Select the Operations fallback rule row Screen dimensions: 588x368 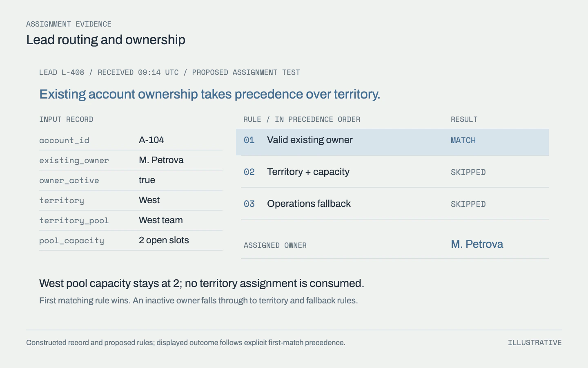point(395,204)
